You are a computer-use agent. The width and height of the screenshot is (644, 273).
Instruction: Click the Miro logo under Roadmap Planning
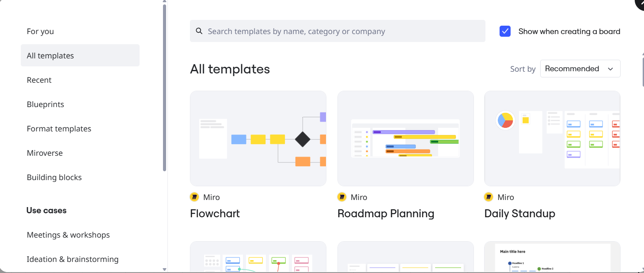(342, 197)
